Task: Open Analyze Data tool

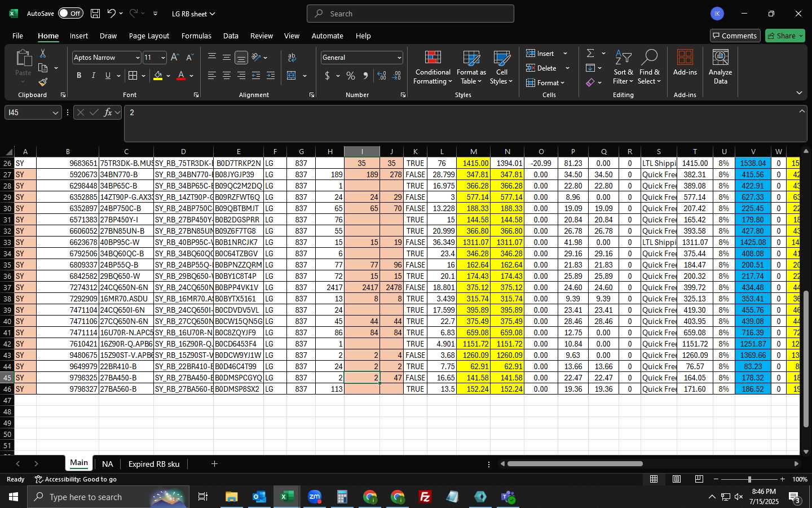Action: (720, 68)
